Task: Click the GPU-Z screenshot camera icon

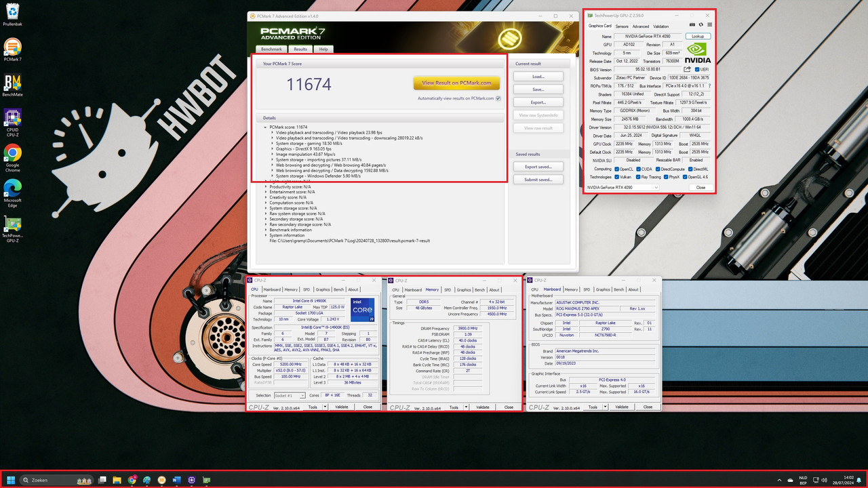Action: coord(692,26)
